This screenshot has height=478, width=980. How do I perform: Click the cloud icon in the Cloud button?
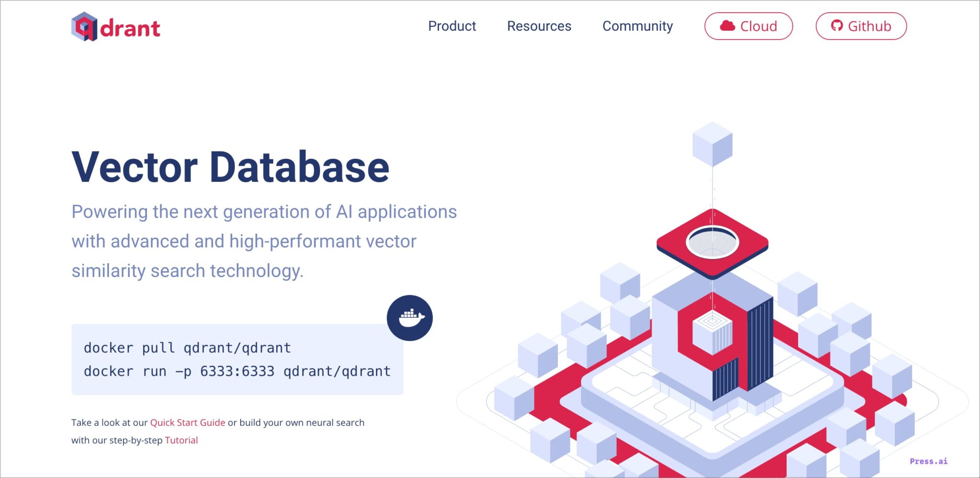click(x=727, y=26)
